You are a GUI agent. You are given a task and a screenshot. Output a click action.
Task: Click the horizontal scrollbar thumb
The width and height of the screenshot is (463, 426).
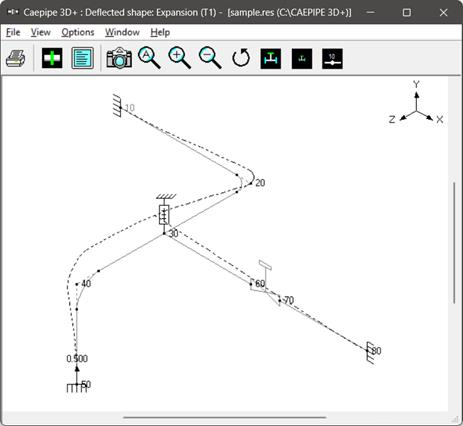click(225, 417)
